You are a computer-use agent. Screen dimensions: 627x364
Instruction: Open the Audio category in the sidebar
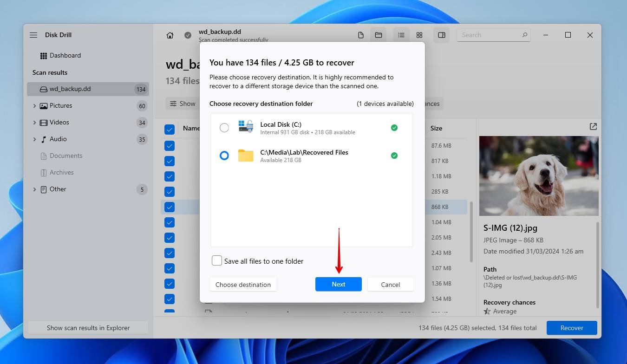point(58,139)
